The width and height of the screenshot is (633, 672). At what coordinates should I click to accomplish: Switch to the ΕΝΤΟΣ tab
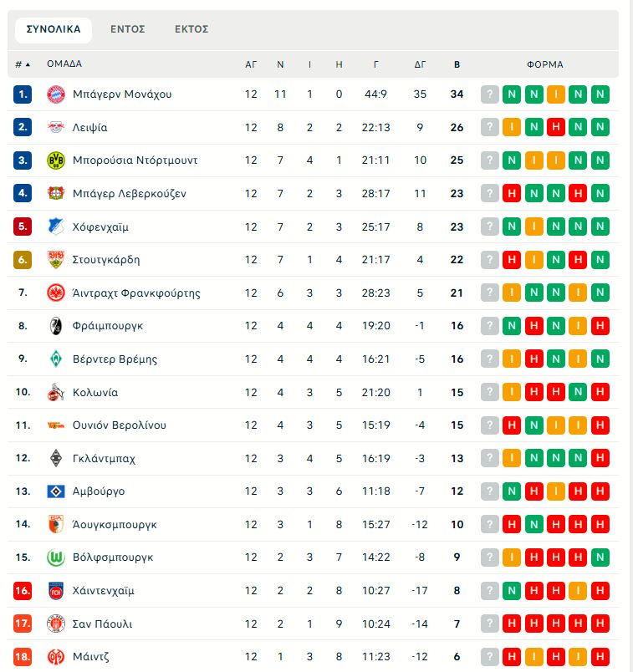coord(128,29)
